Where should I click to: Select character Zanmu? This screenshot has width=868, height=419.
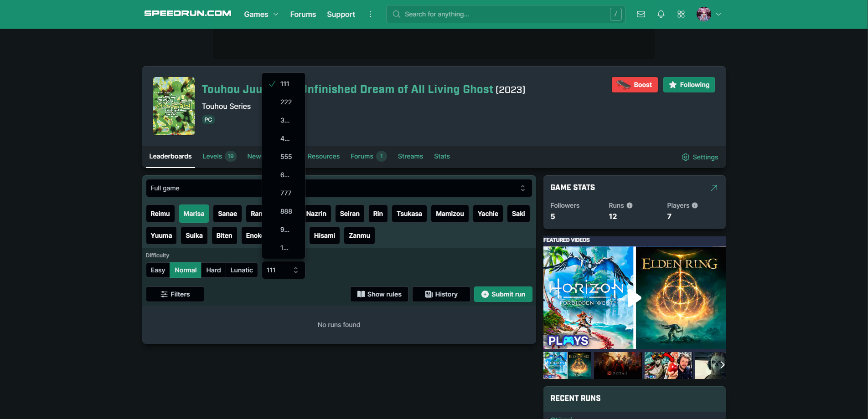(359, 235)
